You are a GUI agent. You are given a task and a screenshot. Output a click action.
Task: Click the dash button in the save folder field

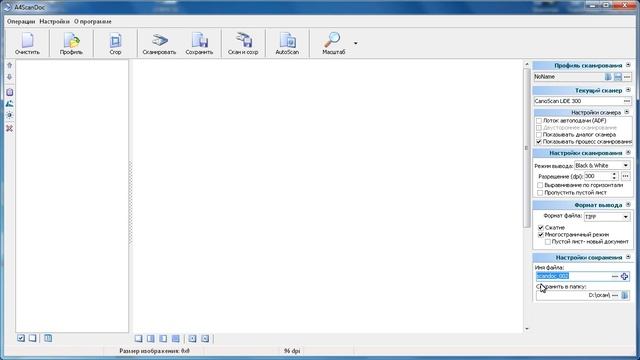click(x=615, y=295)
